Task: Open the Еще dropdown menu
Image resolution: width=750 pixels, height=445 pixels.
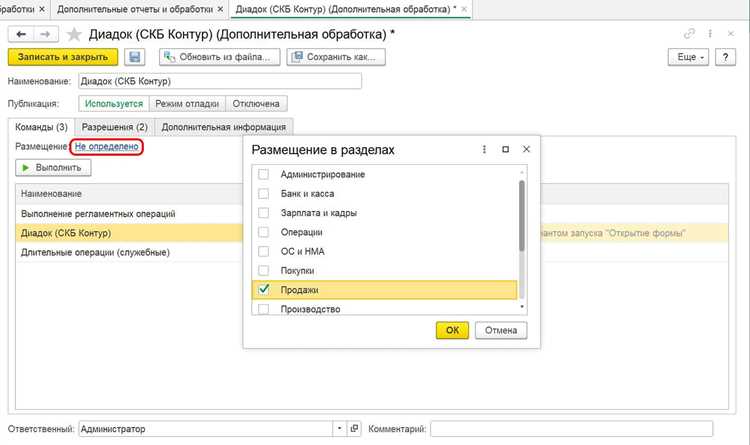Action: 688,57
